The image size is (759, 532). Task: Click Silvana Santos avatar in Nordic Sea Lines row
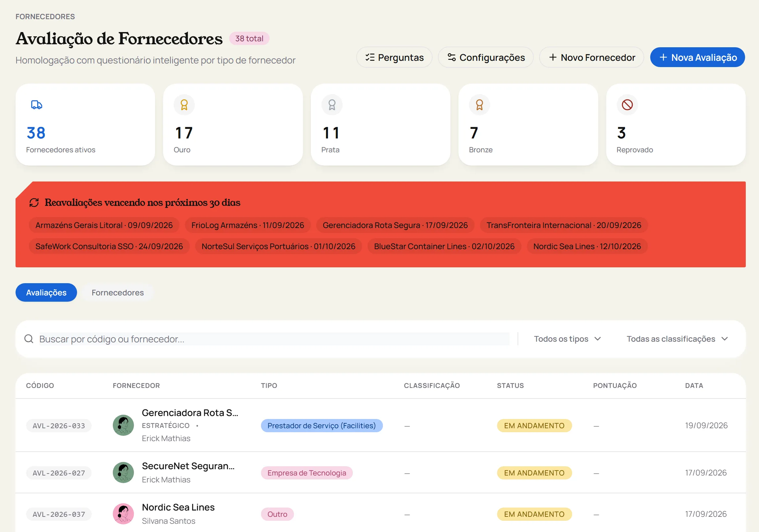123,514
